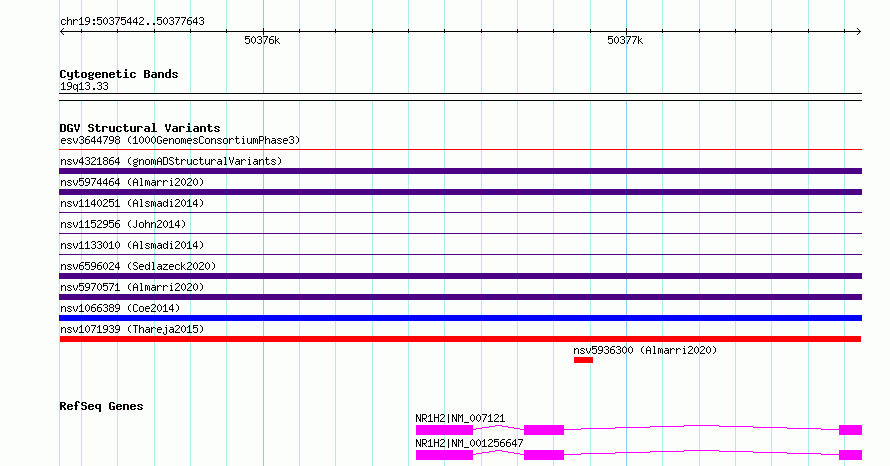
Task: Select the thin red esv3644798 variant line
Action: pyautogui.click(x=460, y=150)
